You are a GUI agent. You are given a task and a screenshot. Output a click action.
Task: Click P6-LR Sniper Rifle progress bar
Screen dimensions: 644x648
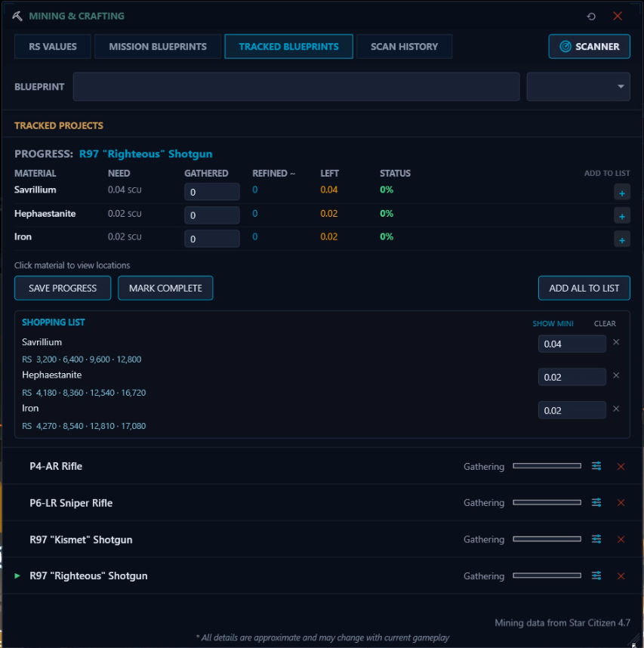[547, 502]
